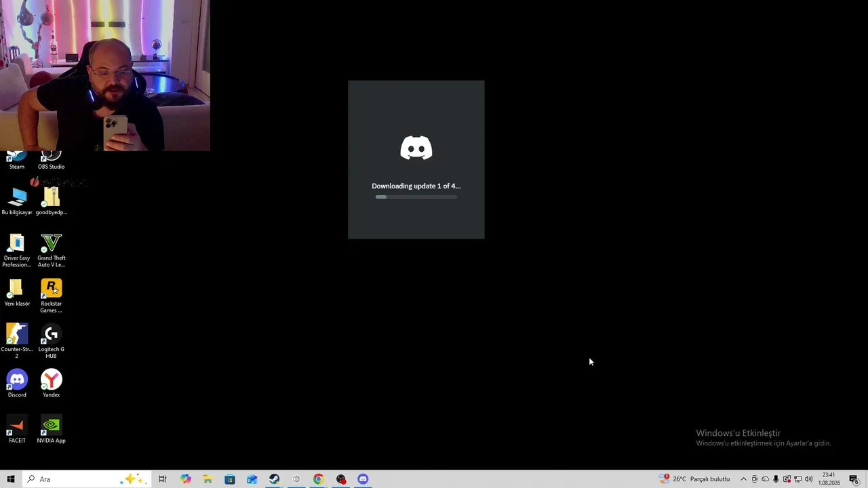
Task: Open Task View from the taskbar
Action: pos(163,479)
